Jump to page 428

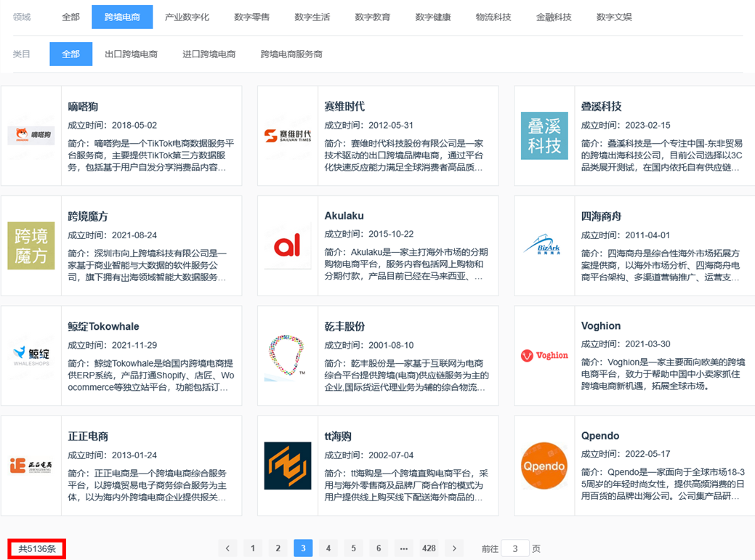[429, 548]
